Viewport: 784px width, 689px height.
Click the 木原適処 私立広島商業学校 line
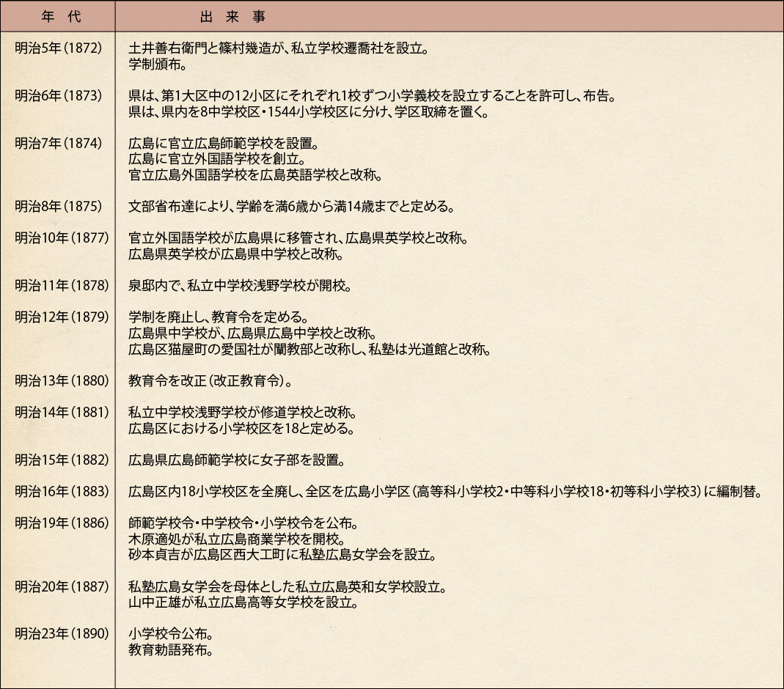pyautogui.click(x=237, y=539)
